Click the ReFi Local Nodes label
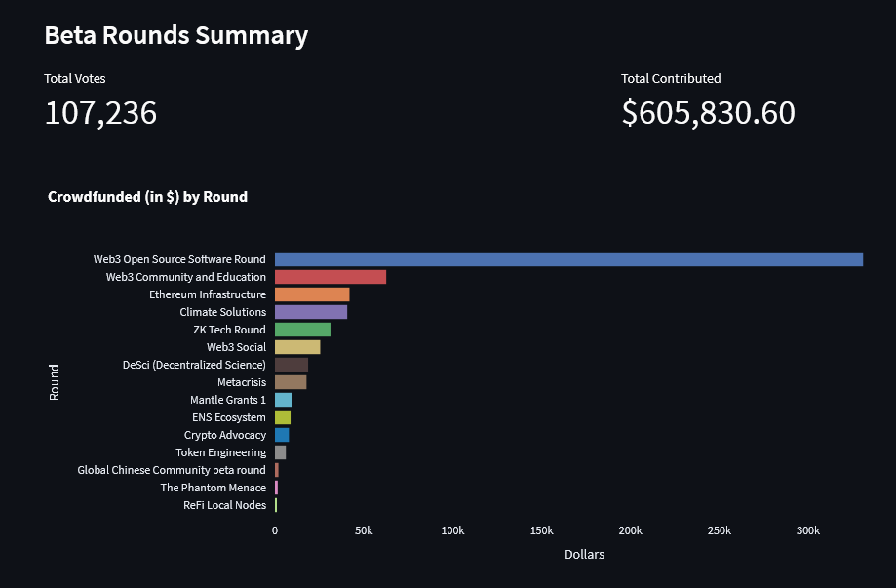The width and height of the screenshot is (896, 588). click(x=224, y=505)
